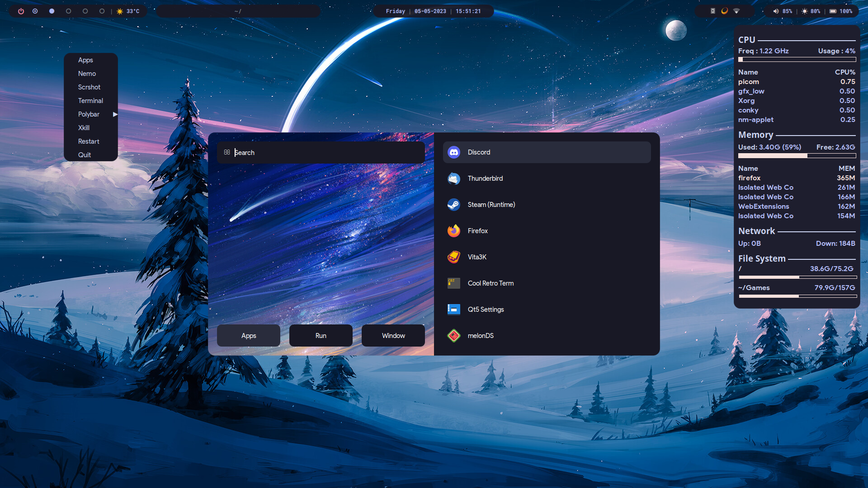Click the firefox 365M memory row
This screenshot has width=868, height=488.
(797, 178)
